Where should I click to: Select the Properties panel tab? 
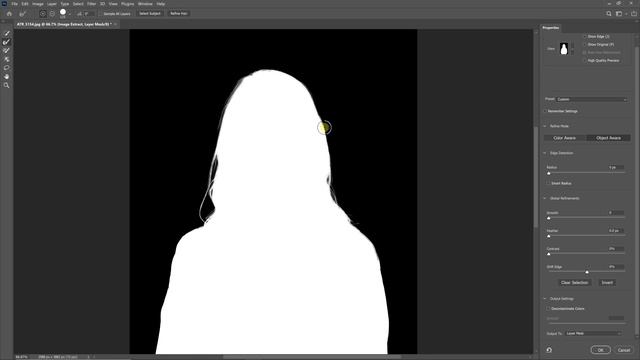click(x=551, y=28)
